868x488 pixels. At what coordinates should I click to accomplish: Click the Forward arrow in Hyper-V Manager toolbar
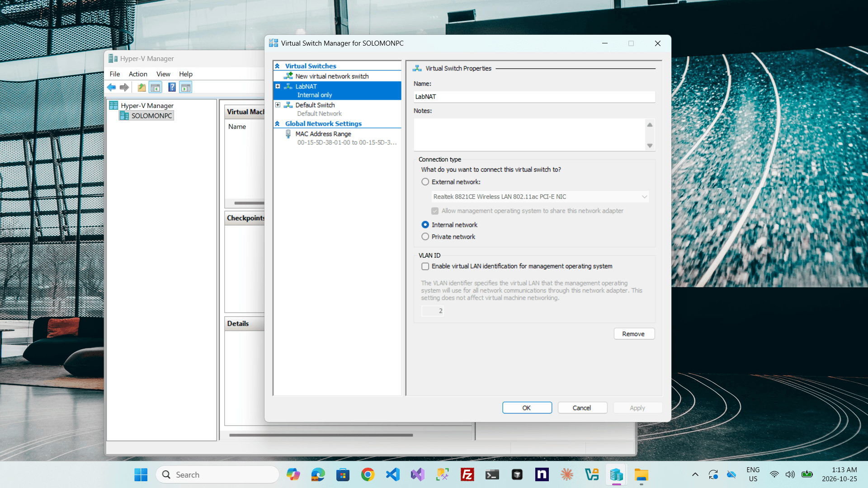click(124, 87)
